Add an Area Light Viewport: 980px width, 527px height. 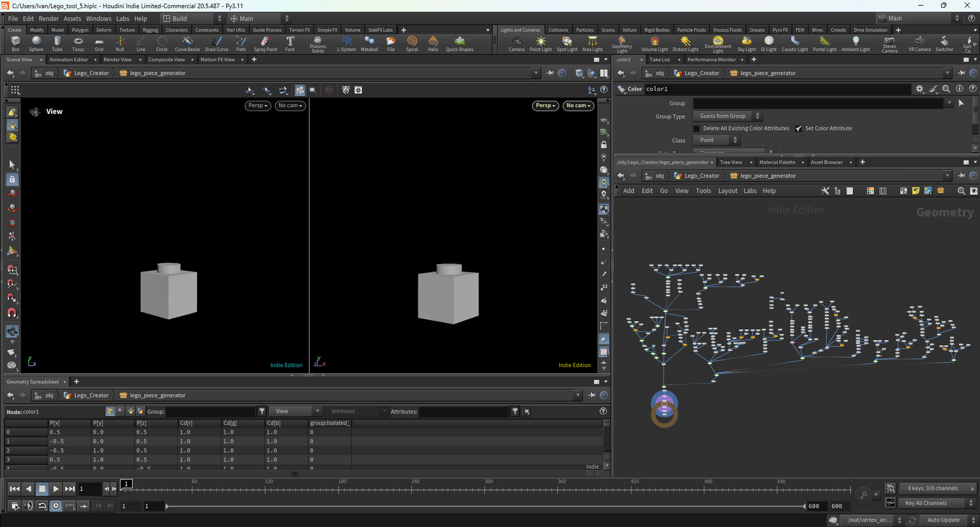(592, 44)
